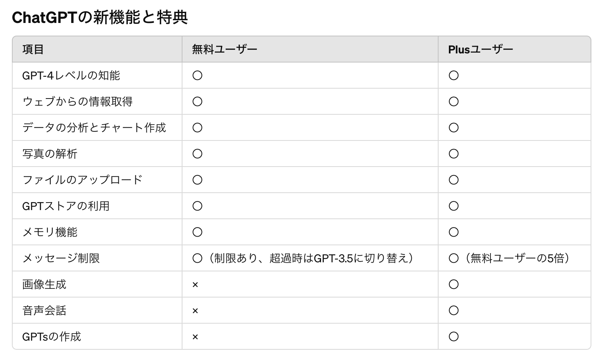Screen dimensions: 608x364
Task: Click the 無料ユーザー column header
Action: 224,49
